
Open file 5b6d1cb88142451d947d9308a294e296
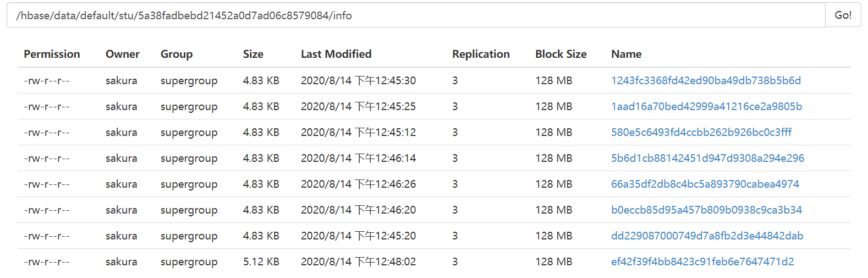coord(707,158)
